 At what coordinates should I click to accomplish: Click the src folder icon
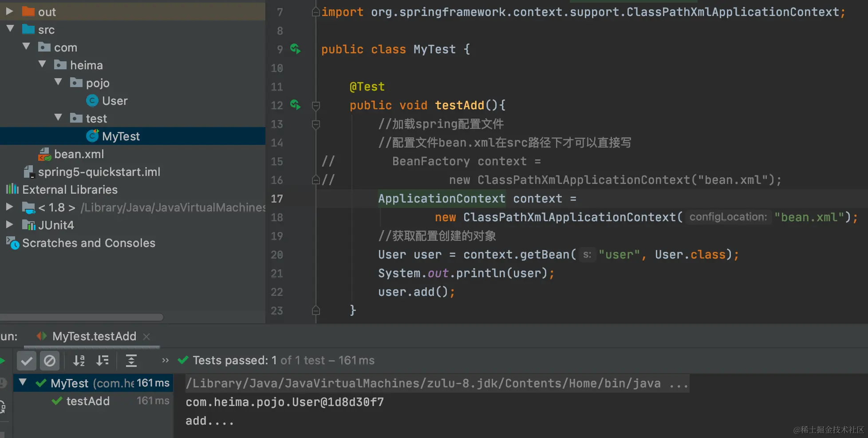coord(28,29)
